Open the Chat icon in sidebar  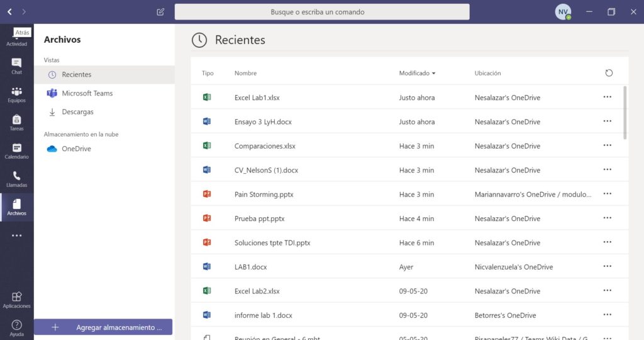16,65
